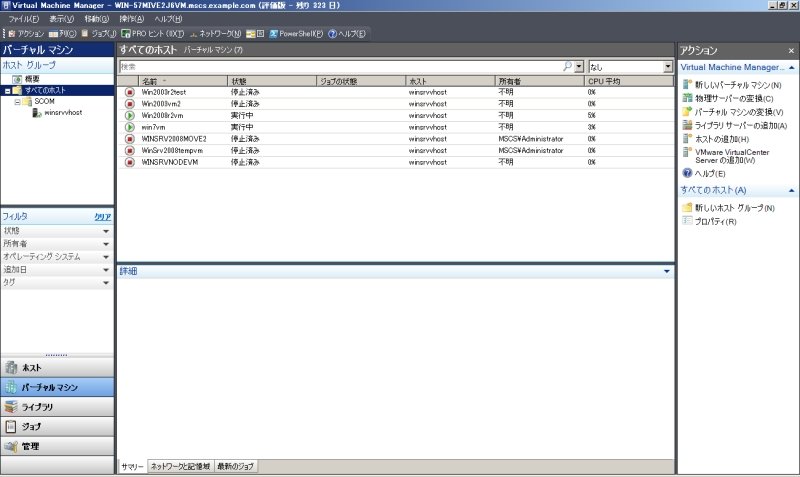
Task: Expand the Status filter dropdown
Action: (x=106, y=231)
